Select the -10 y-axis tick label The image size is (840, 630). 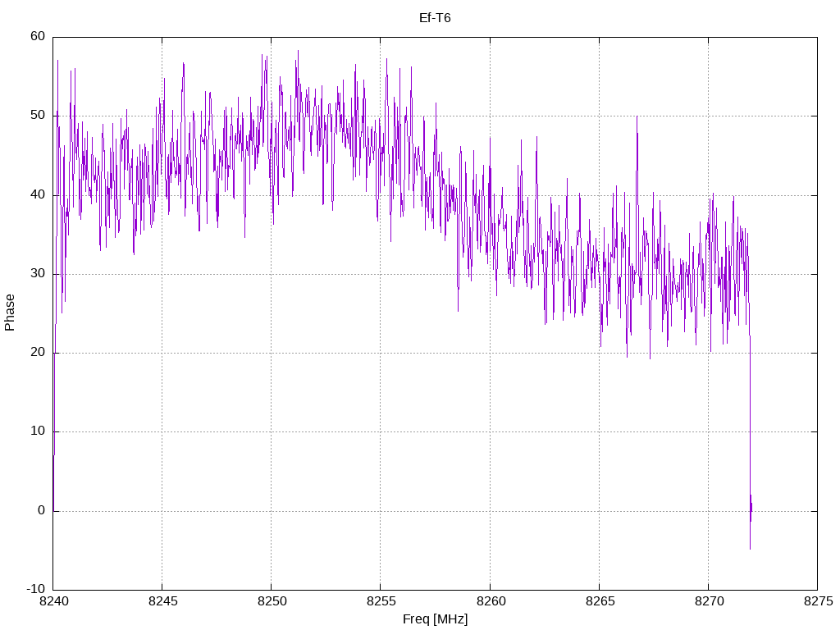[35, 590]
